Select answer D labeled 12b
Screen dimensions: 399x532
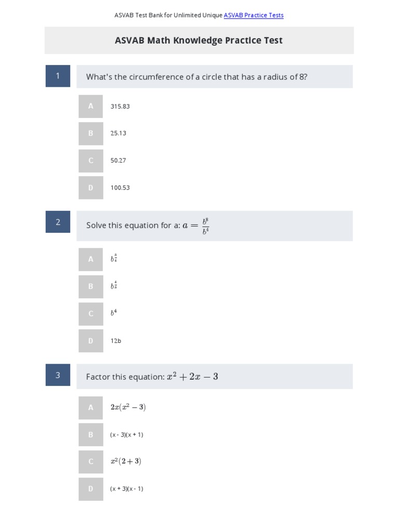[91, 341]
